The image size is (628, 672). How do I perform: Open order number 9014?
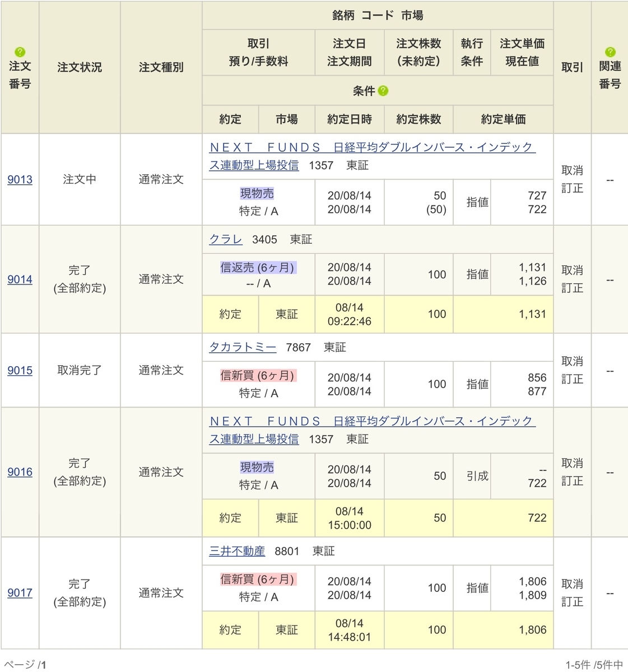click(20, 279)
